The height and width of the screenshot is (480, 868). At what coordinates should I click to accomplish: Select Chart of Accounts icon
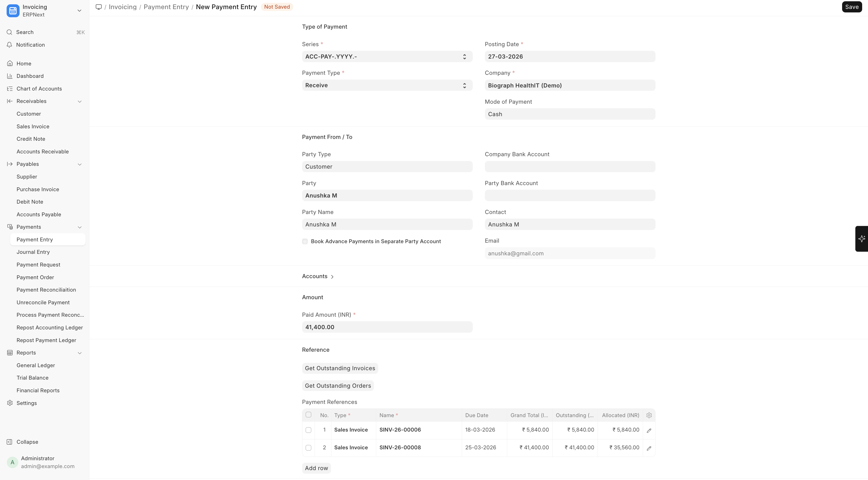pos(10,88)
